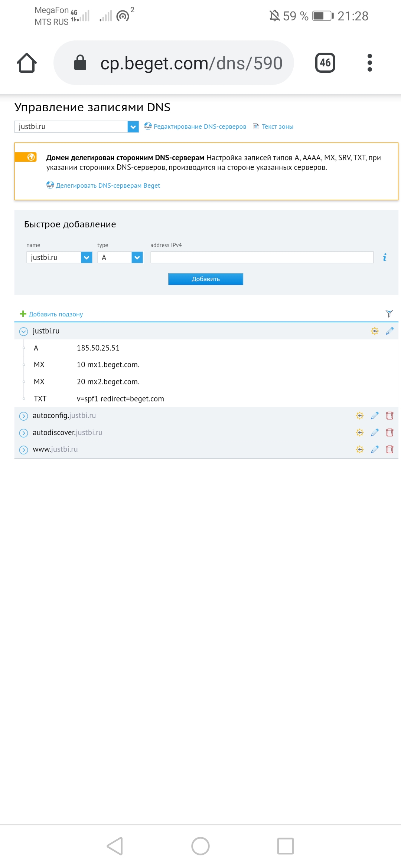Click the pencil edit icon for justbi.ru
Viewport: 401px width, 868px height.
(389, 331)
